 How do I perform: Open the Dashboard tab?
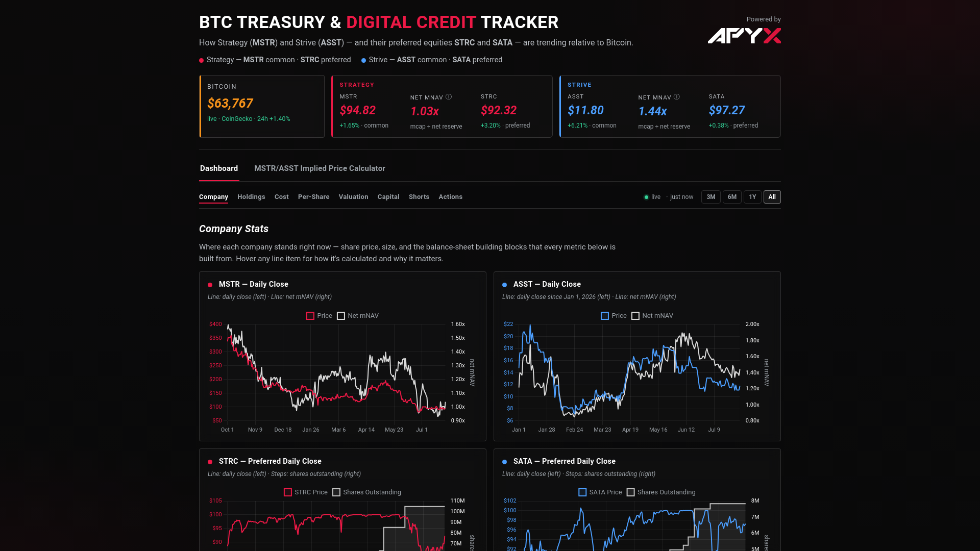(x=219, y=168)
